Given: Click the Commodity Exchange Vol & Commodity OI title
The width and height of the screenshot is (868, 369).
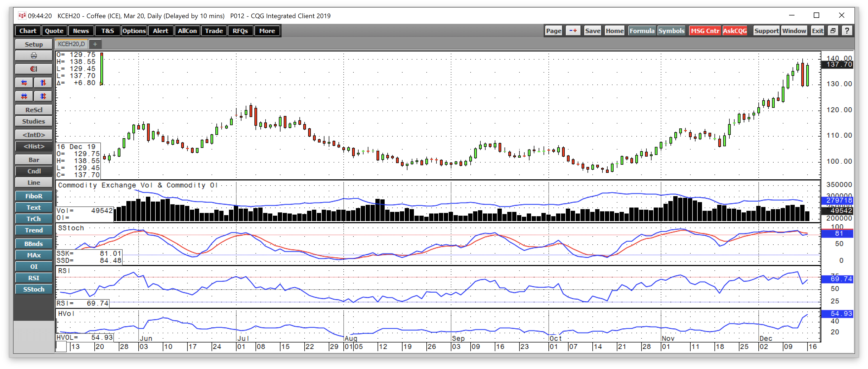Looking at the screenshot, I should [x=138, y=185].
